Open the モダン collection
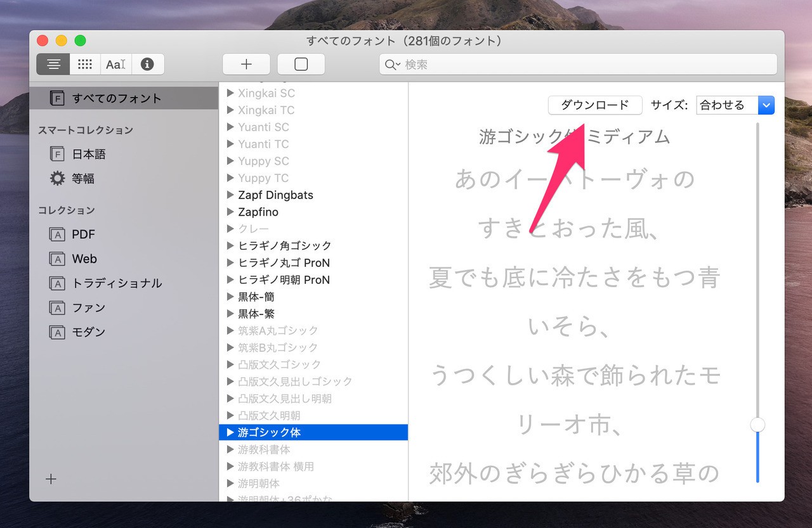This screenshot has width=812, height=528. click(x=88, y=332)
